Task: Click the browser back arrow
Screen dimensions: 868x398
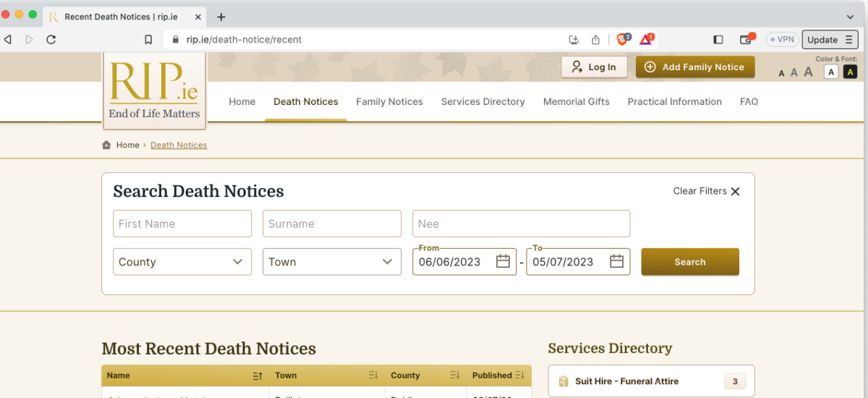Action: point(8,40)
